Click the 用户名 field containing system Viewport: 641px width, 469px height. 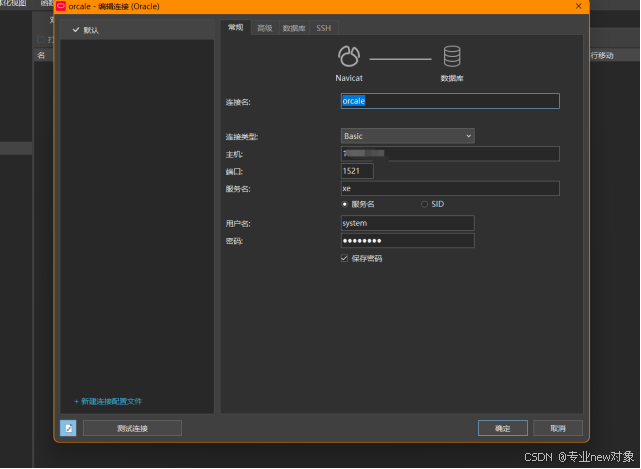pos(408,223)
